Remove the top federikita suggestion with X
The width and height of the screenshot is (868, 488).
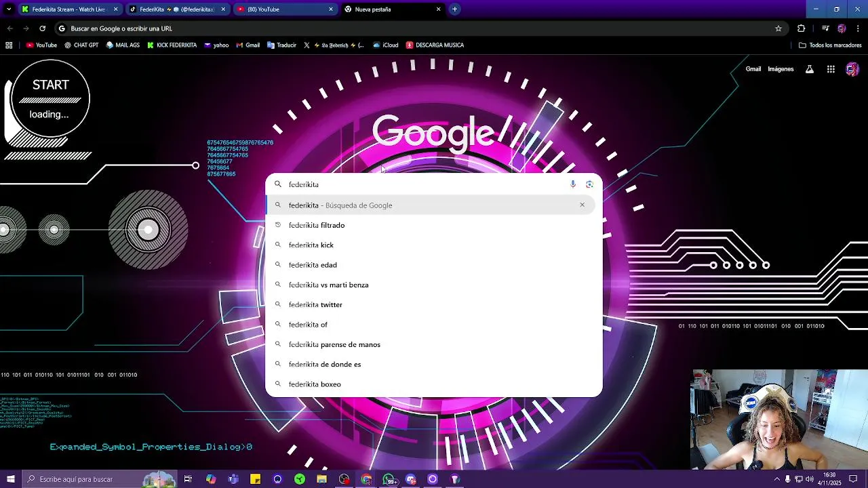click(582, 205)
